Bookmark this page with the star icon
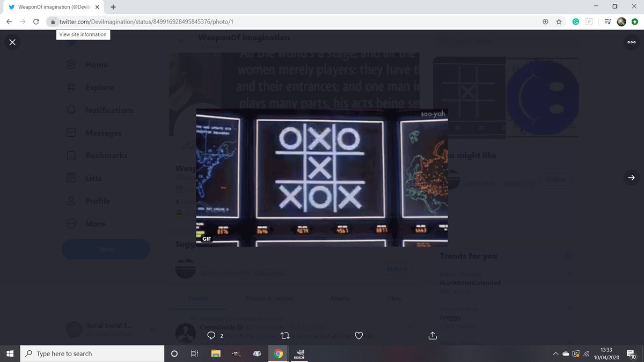 pyautogui.click(x=559, y=22)
